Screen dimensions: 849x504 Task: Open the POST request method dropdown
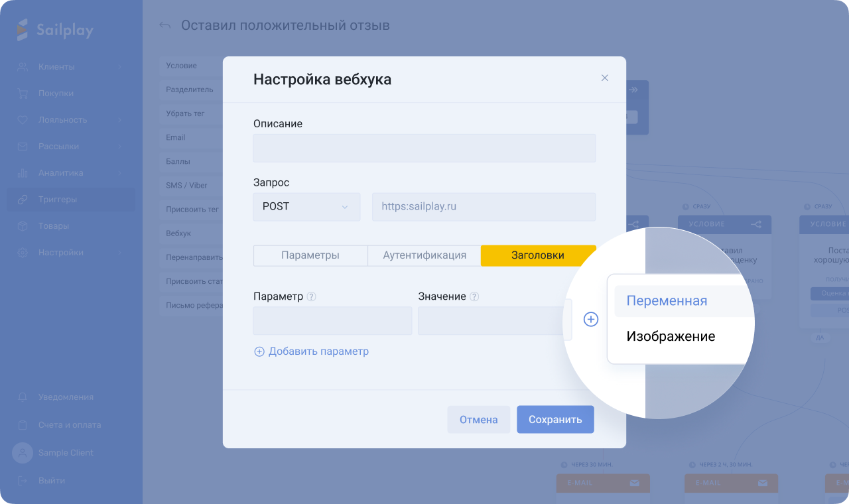click(x=306, y=207)
